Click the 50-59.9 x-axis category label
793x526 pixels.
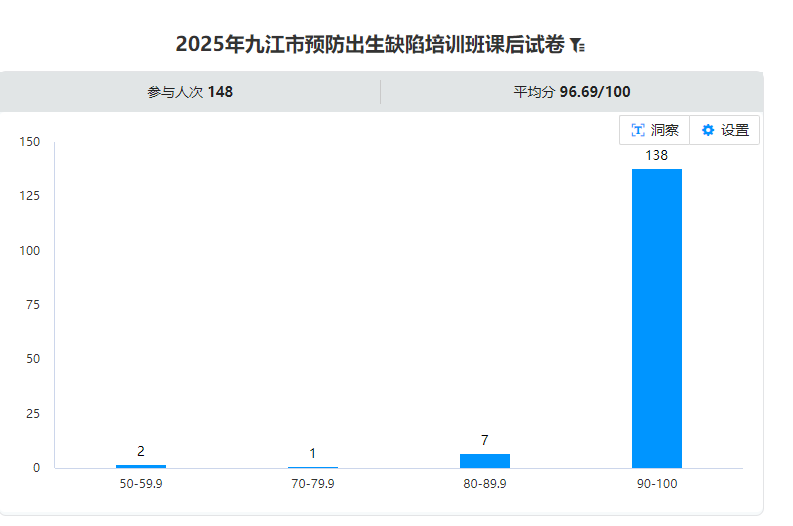[x=141, y=484]
